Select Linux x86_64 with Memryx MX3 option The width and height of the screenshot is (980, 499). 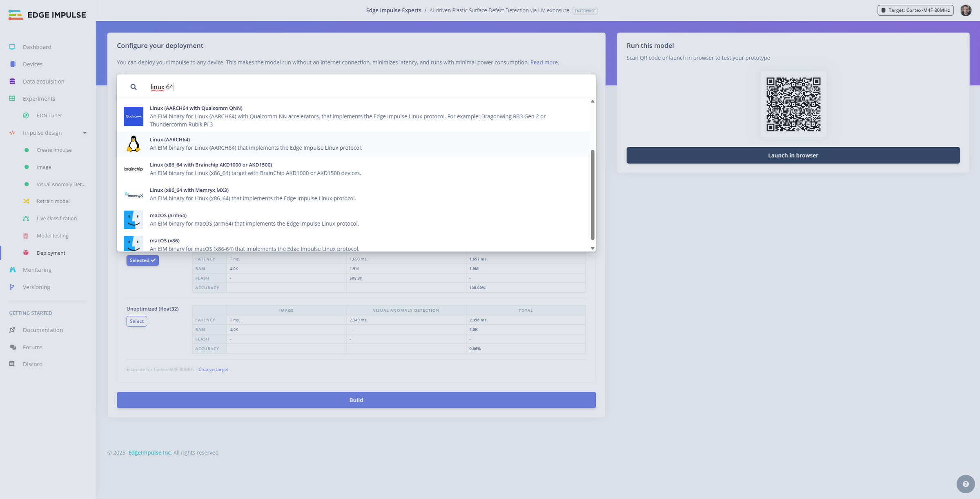353,194
